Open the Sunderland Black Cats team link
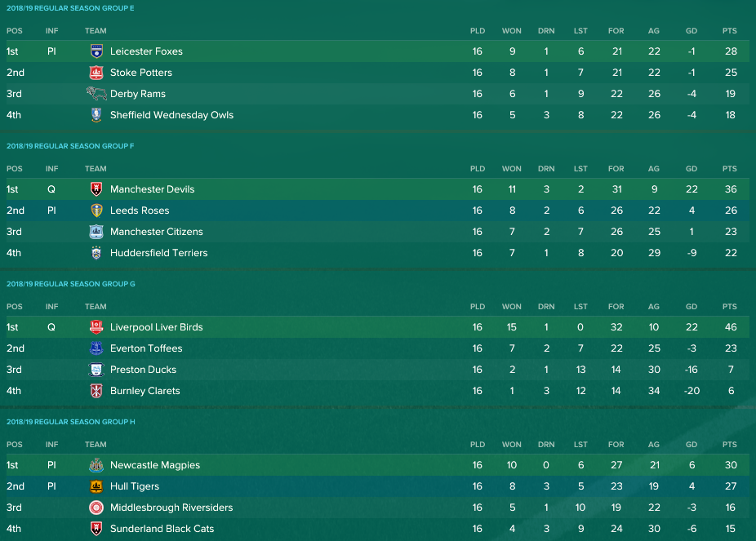The width and height of the screenshot is (756, 541). (162, 529)
